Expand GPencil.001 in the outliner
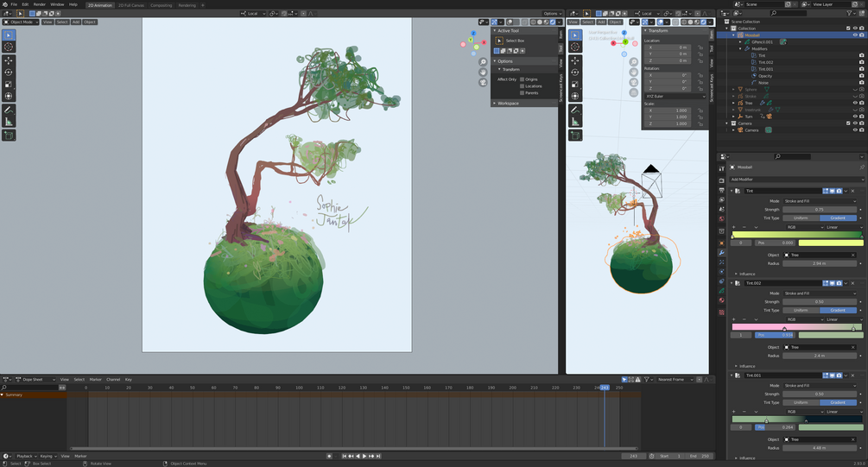Screen dimensions: 868x467 [x=740, y=42]
